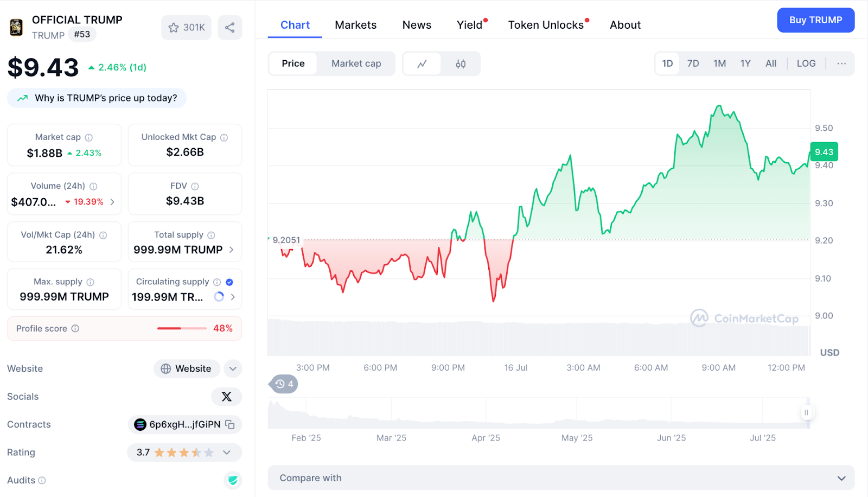
Task: Click the 19.39% volume change value
Action: pos(84,202)
